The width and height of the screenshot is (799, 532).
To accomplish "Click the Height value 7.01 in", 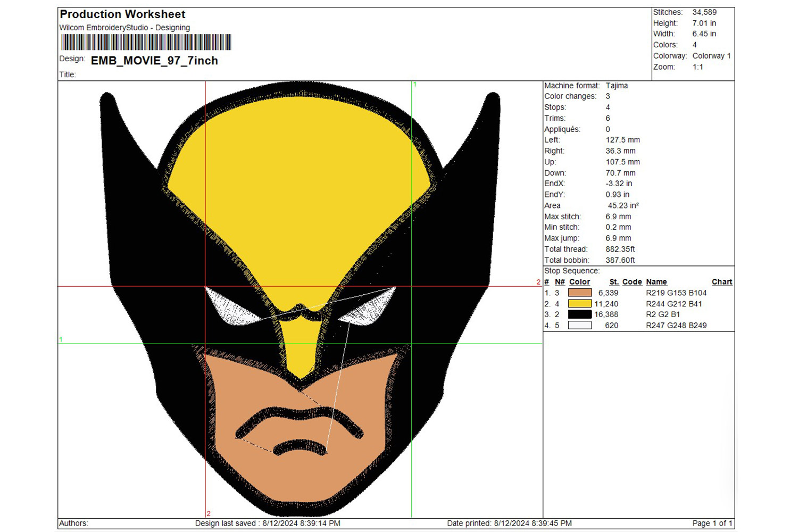I will point(704,23).
